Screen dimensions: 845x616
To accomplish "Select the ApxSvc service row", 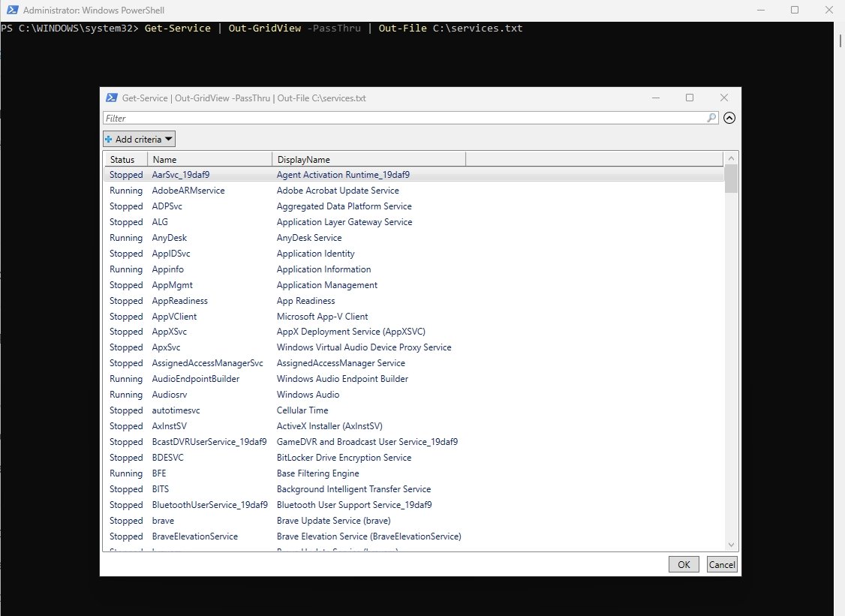I will pyautogui.click(x=413, y=347).
